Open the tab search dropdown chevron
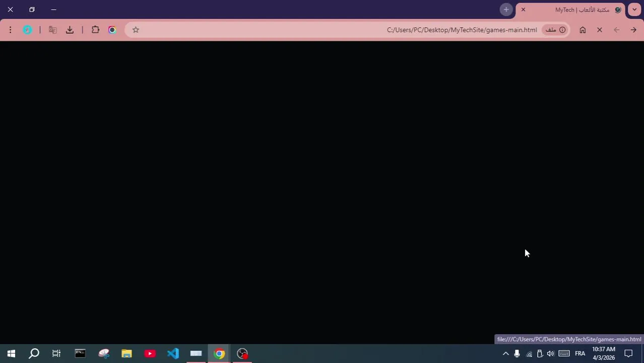Screen dimensions: 644x363 (634, 10)
